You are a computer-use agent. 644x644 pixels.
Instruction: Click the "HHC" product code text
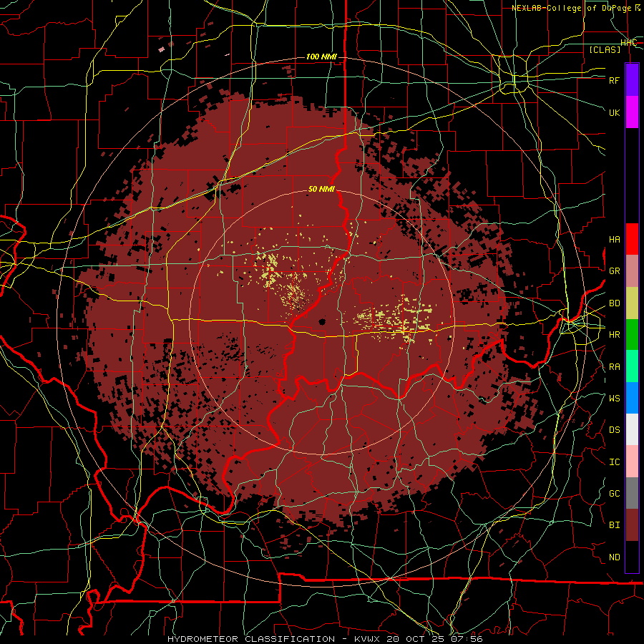(x=628, y=43)
